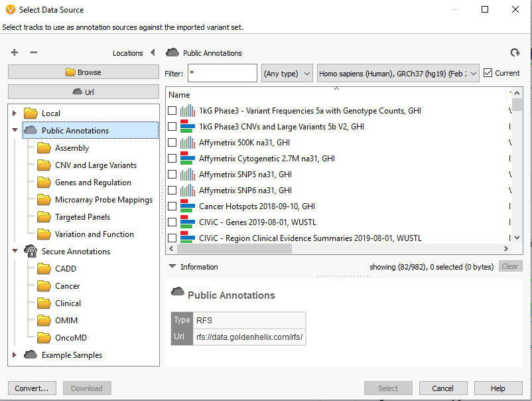
Task: Click the Secure Annotations padlock icon
Action: tap(31, 251)
